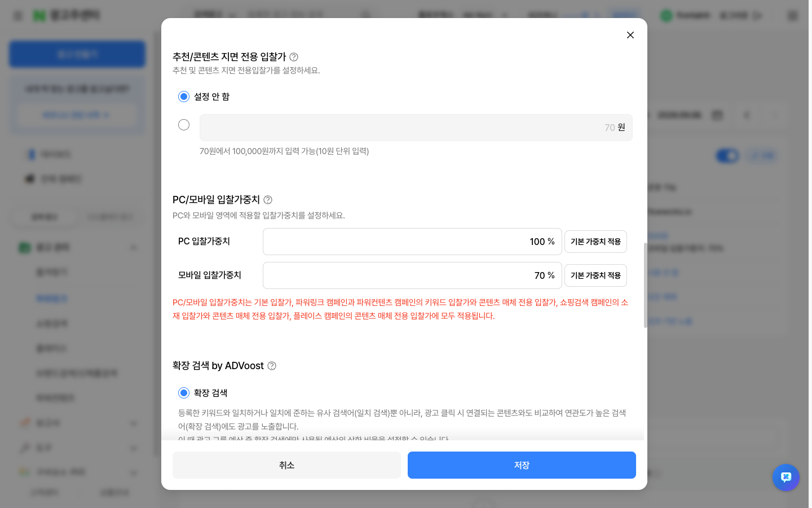Select the 확장 검색 radio option
The image size is (812, 508).
(x=184, y=393)
